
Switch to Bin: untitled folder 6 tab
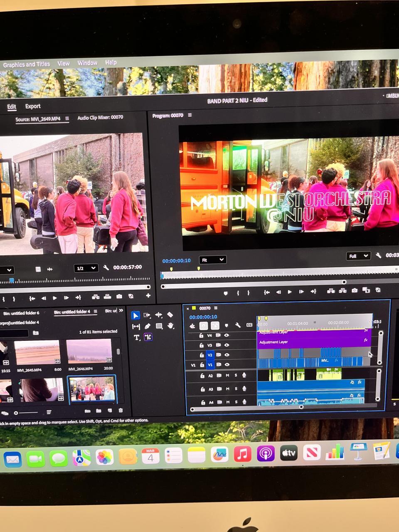(x=21, y=313)
